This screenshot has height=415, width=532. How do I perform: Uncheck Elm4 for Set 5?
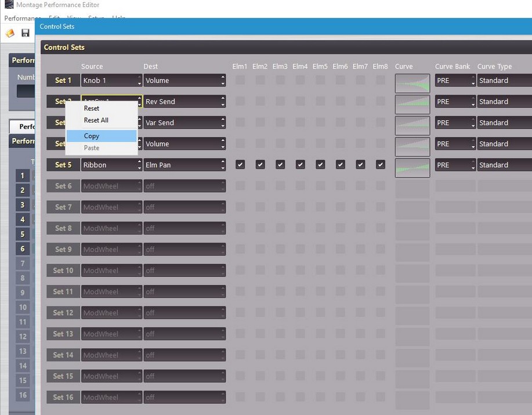[301, 165]
